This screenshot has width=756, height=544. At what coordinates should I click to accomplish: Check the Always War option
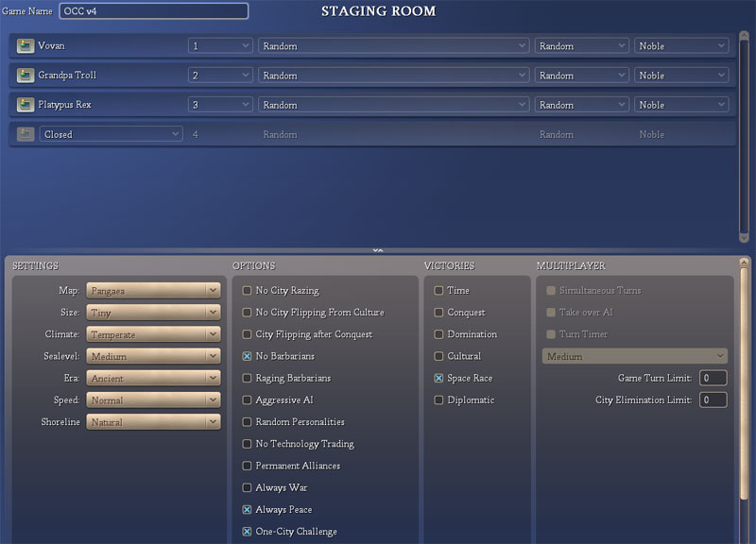(247, 487)
